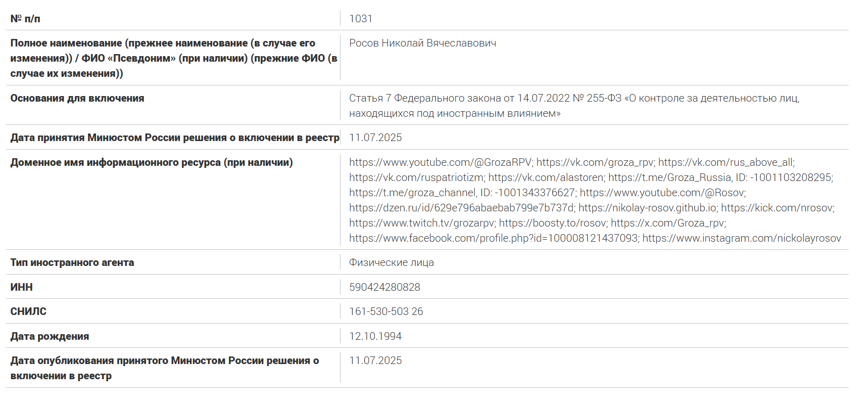Viewport: 868px width, 406px height.
Task: Click the vk.com/ruspatriotizm URL
Action: 416,177
